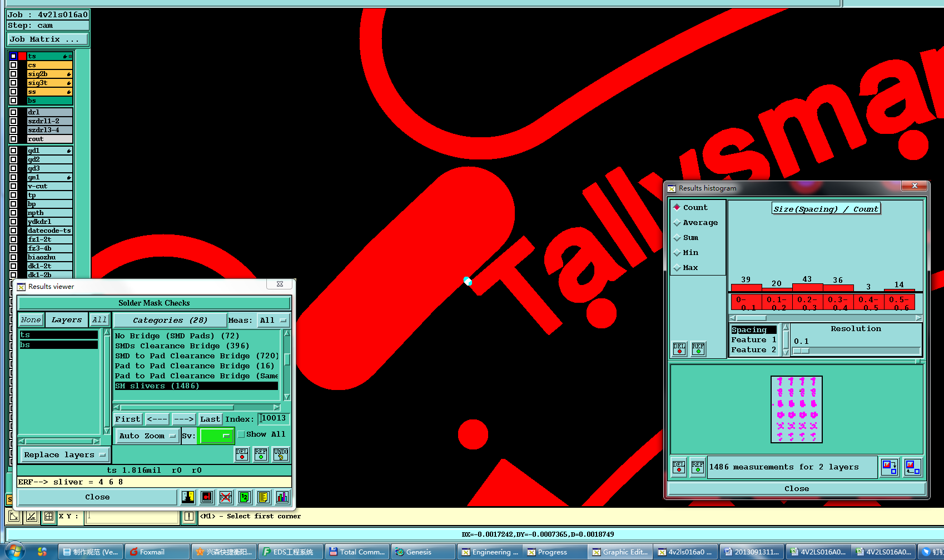The height and width of the screenshot is (560, 944).
Task: Click First result button
Action: tap(128, 419)
